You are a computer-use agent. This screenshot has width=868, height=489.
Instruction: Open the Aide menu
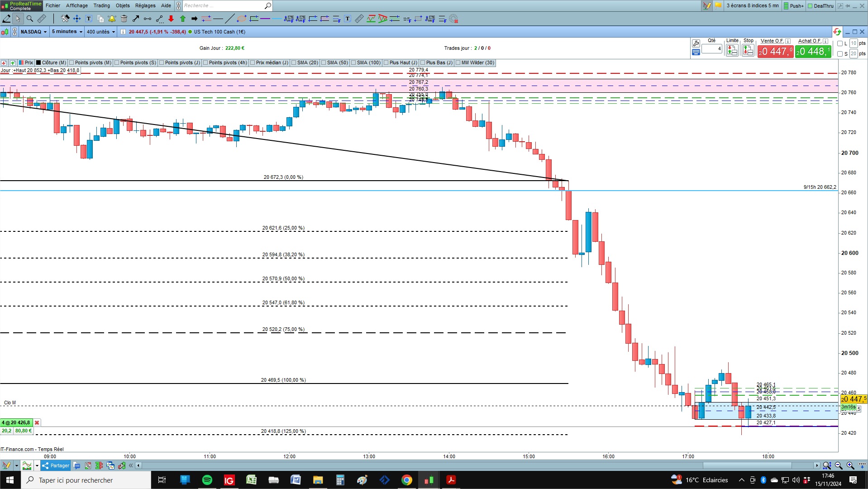[x=166, y=6]
